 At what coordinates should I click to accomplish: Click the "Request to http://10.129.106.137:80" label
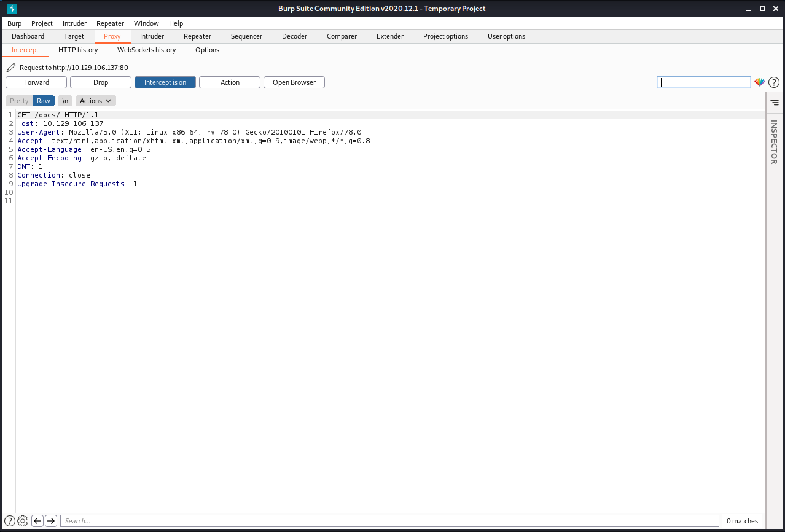point(74,68)
